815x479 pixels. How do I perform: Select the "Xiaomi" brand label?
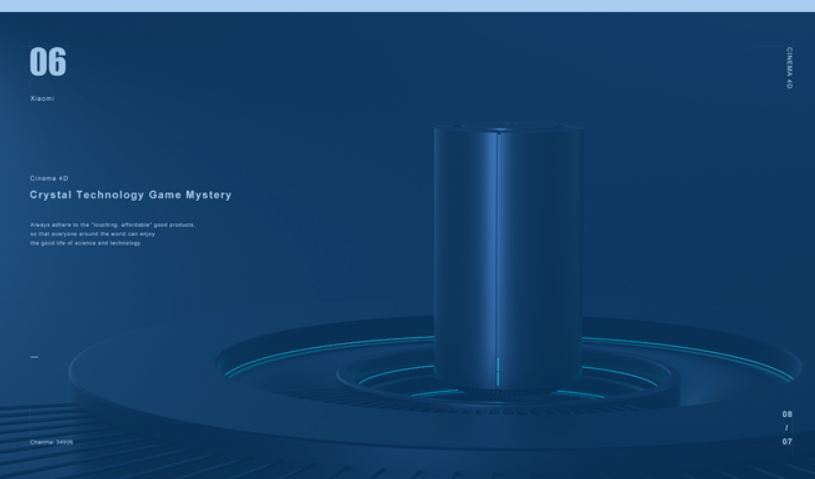(42, 98)
